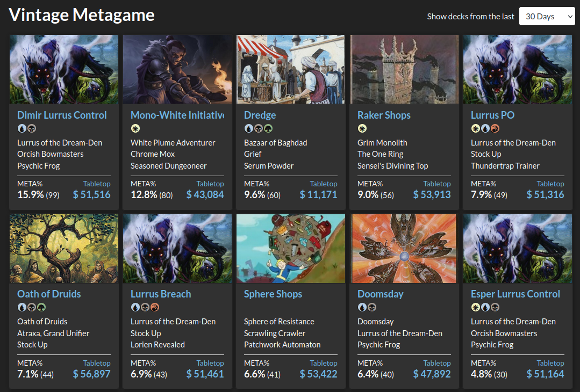Click the Oath of Druids card artwork
Image resolution: width=580 pixels, height=392 pixels.
pyautogui.click(x=64, y=248)
